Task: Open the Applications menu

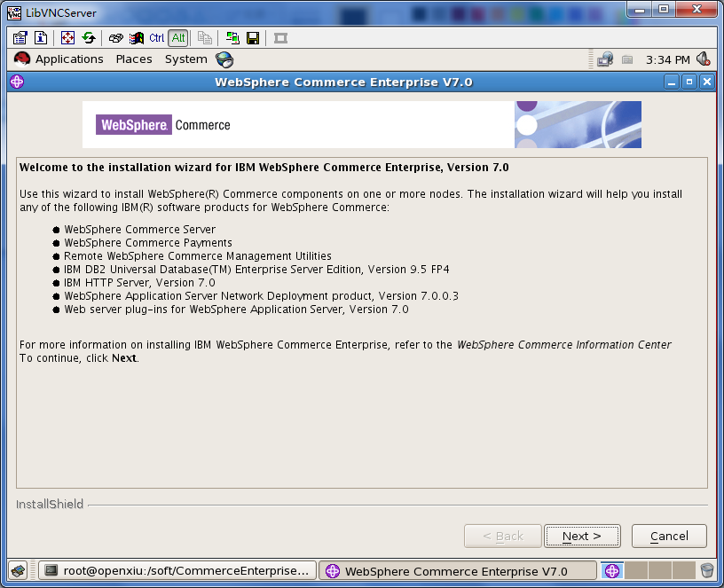Action: pos(69,59)
